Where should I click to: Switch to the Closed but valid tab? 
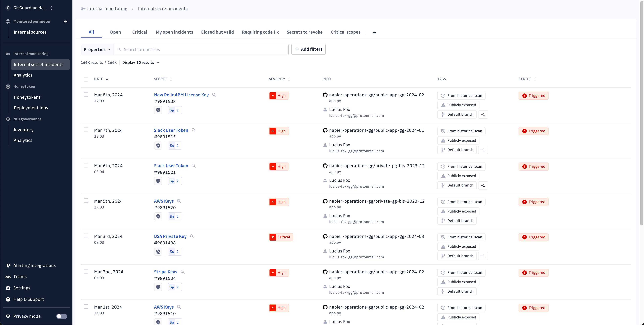[218, 32]
